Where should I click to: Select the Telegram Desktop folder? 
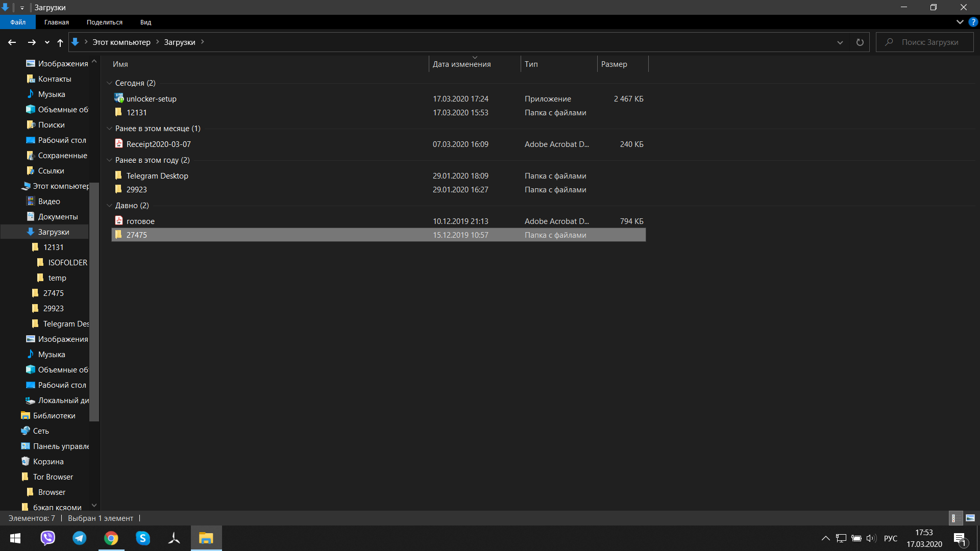158,176
